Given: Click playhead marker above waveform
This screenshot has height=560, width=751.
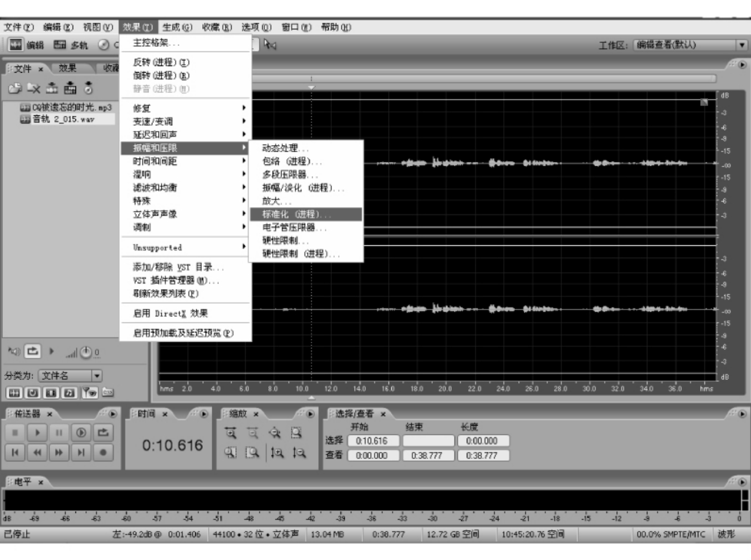Looking at the screenshot, I should point(311,87).
